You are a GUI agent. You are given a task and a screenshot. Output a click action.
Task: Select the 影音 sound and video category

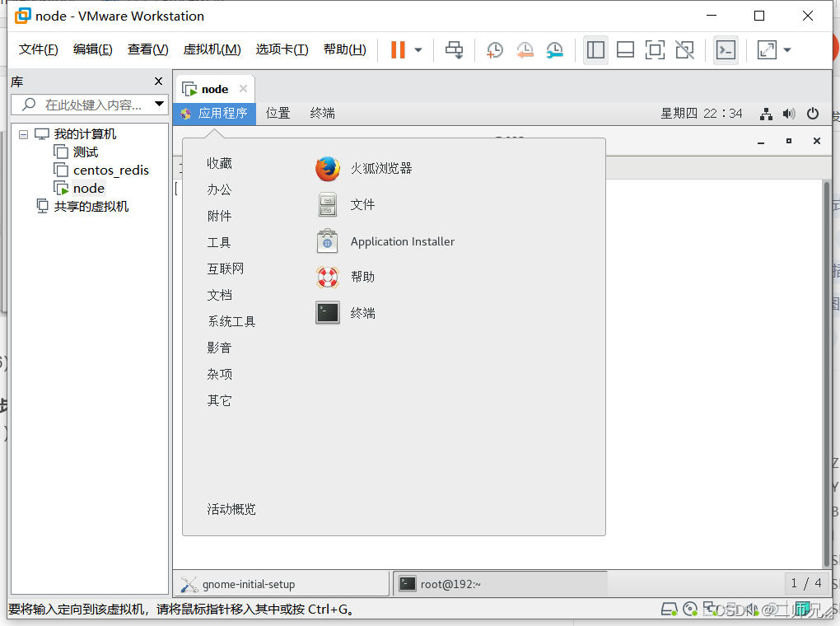pyautogui.click(x=219, y=348)
